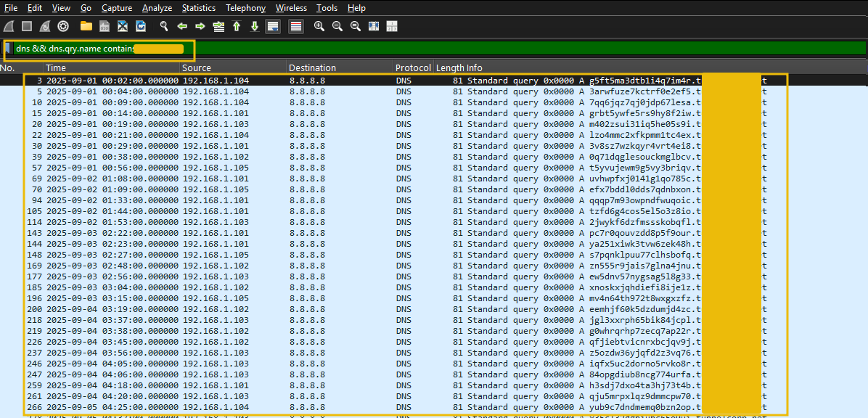Viewport: 868px width, 418px height.
Task: Open the Statistics menu
Action: coord(198,8)
